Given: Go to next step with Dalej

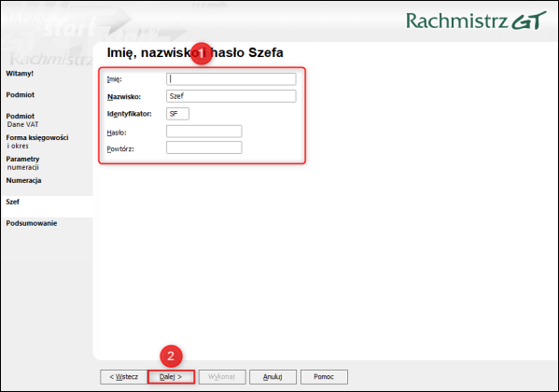Looking at the screenshot, I should pos(171,377).
